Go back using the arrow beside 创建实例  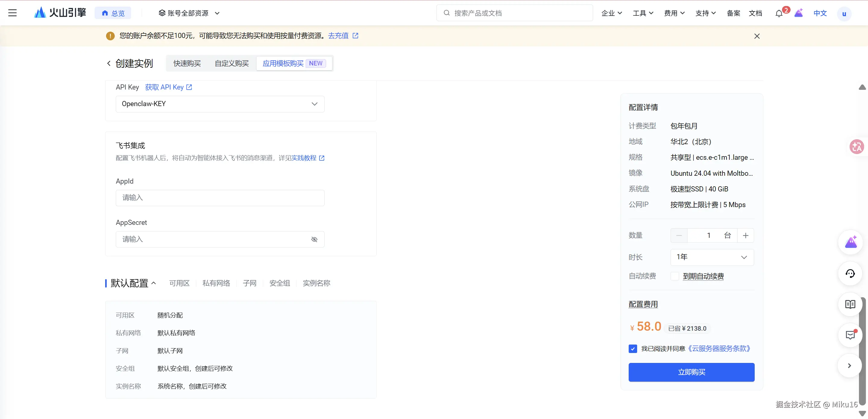coord(108,63)
